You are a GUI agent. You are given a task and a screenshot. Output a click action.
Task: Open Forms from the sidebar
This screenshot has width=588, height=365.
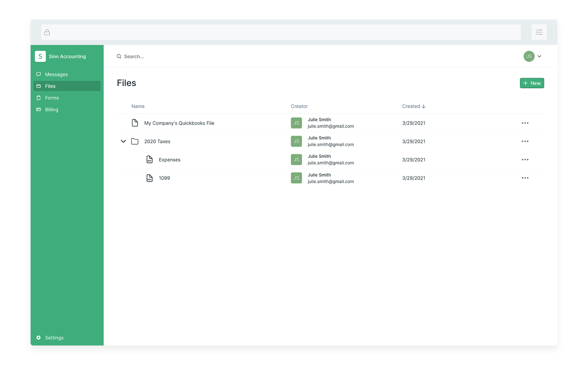pyautogui.click(x=52, y=98)
